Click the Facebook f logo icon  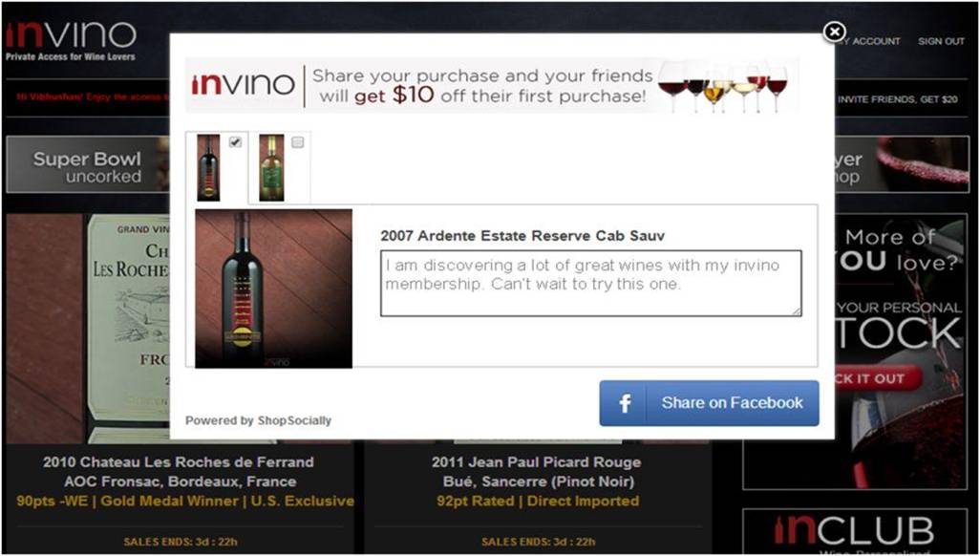pos(625,403)
